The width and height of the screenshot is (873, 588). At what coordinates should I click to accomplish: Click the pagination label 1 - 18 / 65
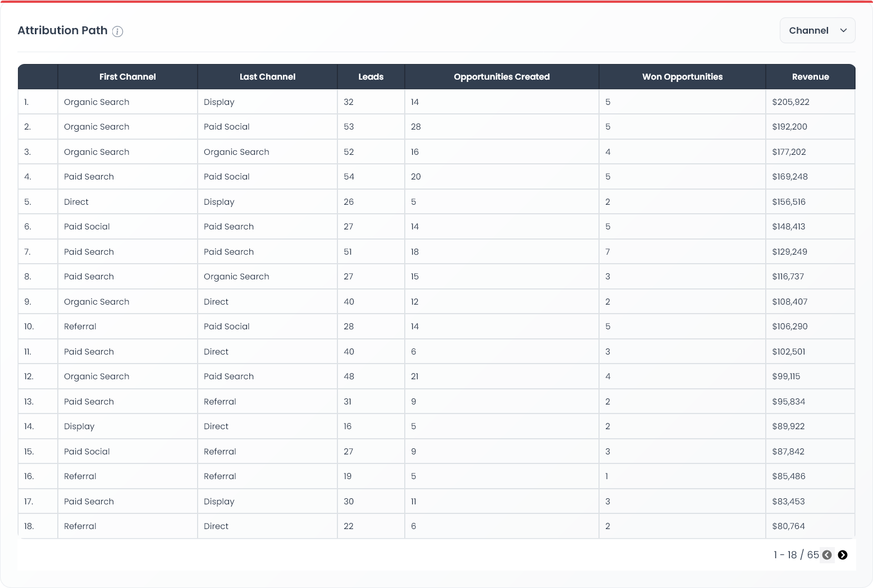coord(795,554)
